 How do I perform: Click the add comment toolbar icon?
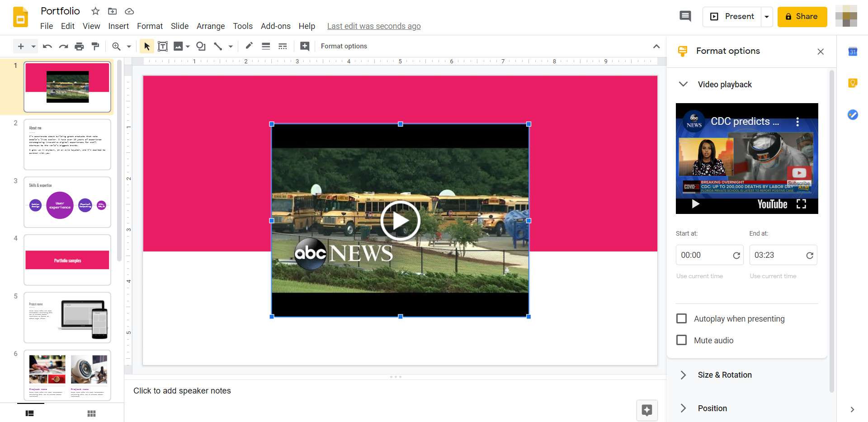pyautogui.click(x=305, y=46)
